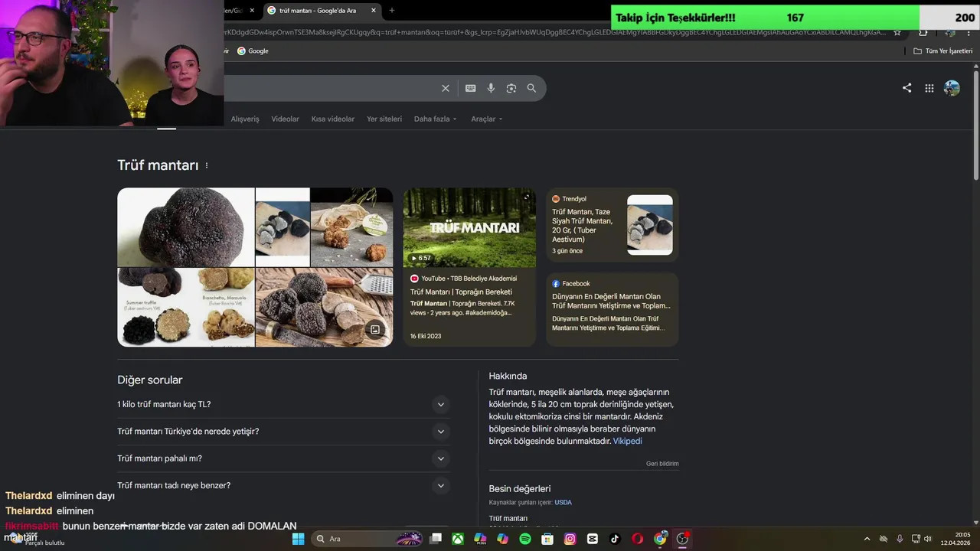Open Spotify from the taskbar
Viewport: 980px width, 551px height.
point(525,539)
